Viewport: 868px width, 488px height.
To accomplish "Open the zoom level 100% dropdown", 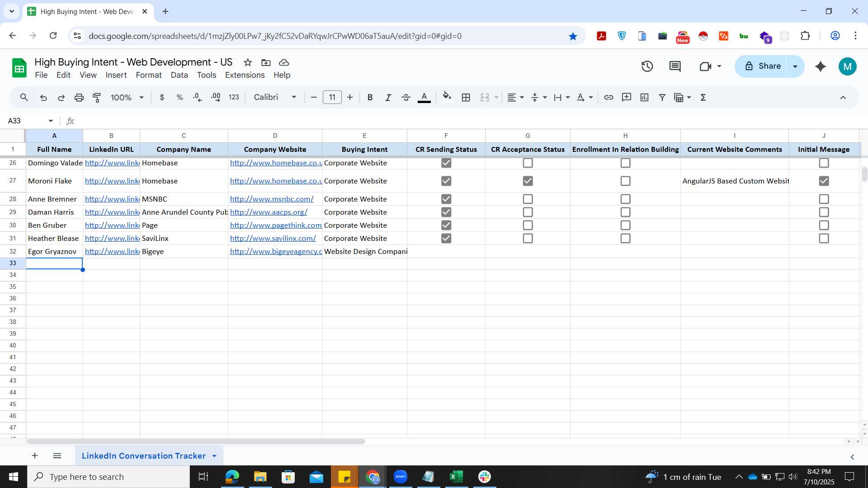I will point(127,97).
